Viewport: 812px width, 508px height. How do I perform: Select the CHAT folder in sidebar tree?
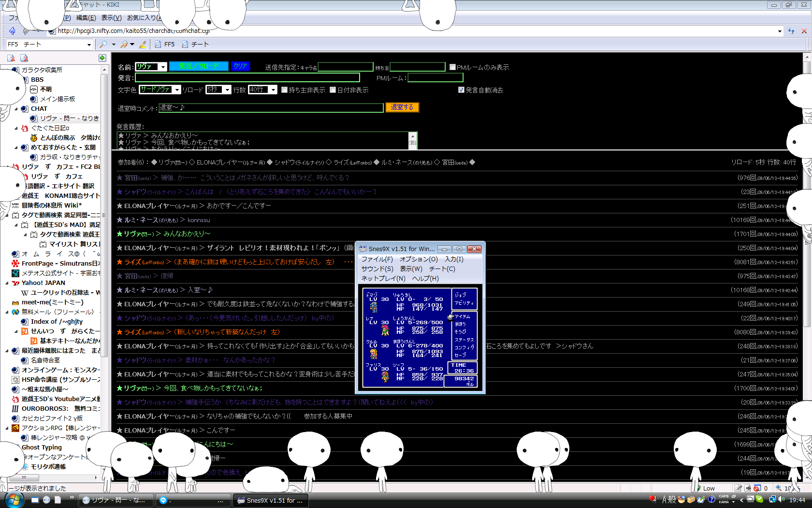click(39, 108)
